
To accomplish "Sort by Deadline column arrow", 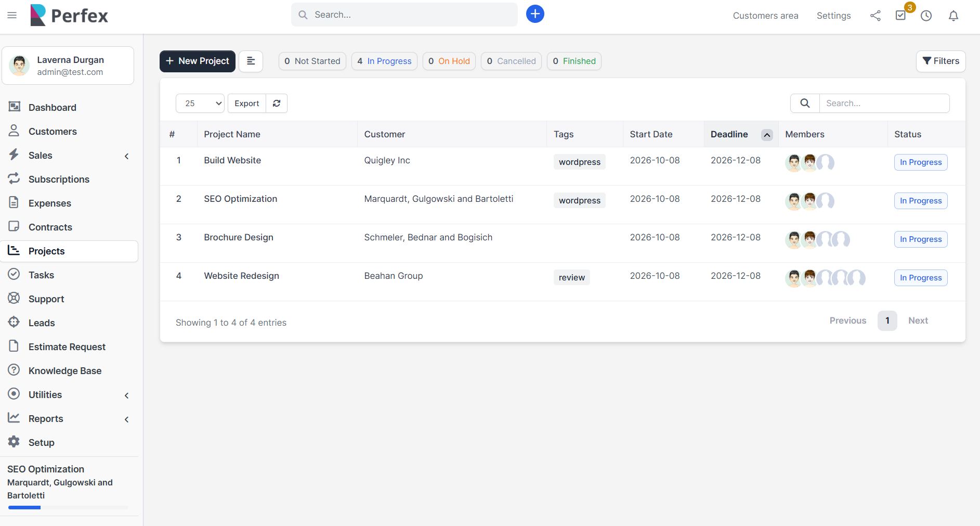I will coord(767,135).
